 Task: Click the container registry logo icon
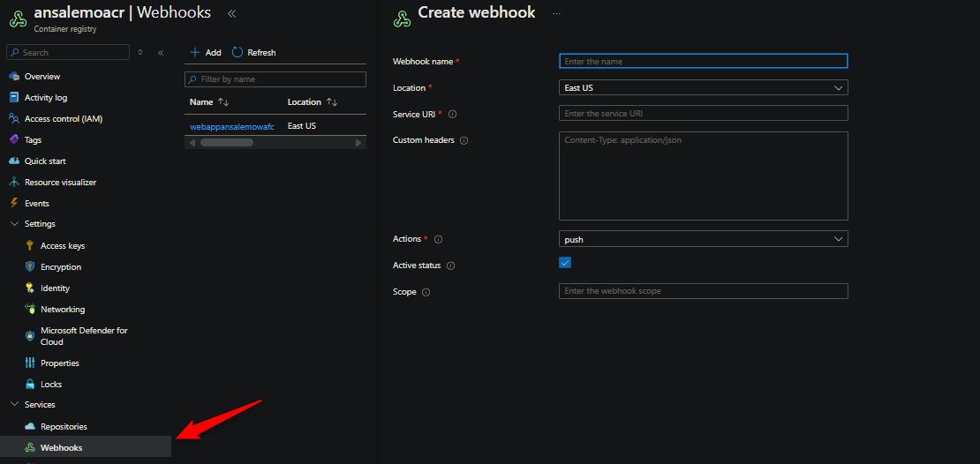[18, 19]
